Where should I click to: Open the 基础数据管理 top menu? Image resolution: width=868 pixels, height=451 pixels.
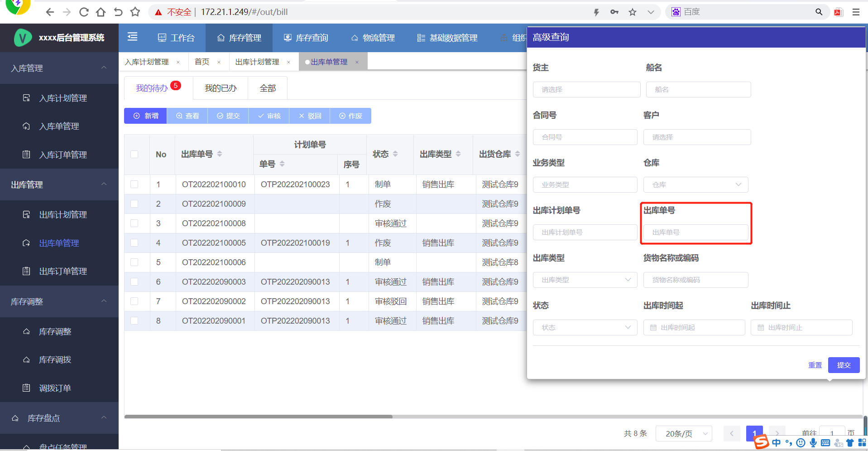tap(447, 38)
